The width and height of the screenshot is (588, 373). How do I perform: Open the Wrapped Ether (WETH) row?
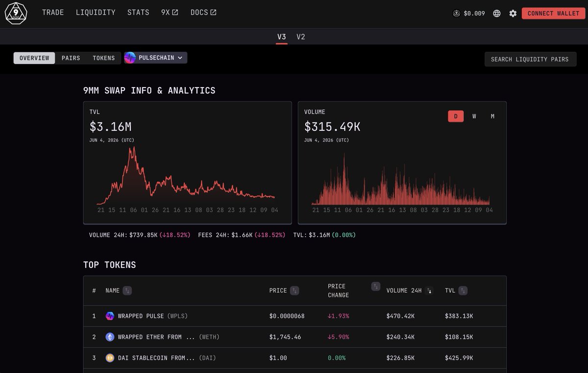(x=294, y=337)
